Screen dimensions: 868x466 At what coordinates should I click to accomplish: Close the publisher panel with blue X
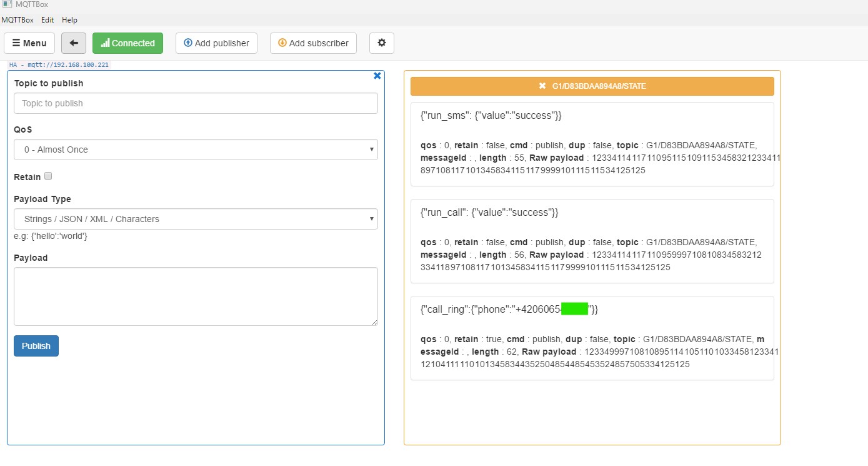coord(377,76)
